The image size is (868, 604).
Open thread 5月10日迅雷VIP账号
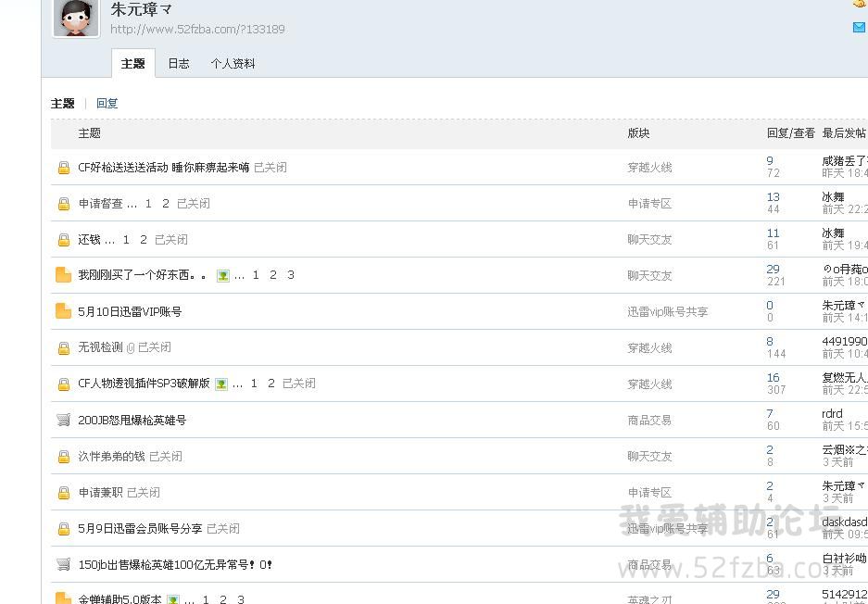130,311
